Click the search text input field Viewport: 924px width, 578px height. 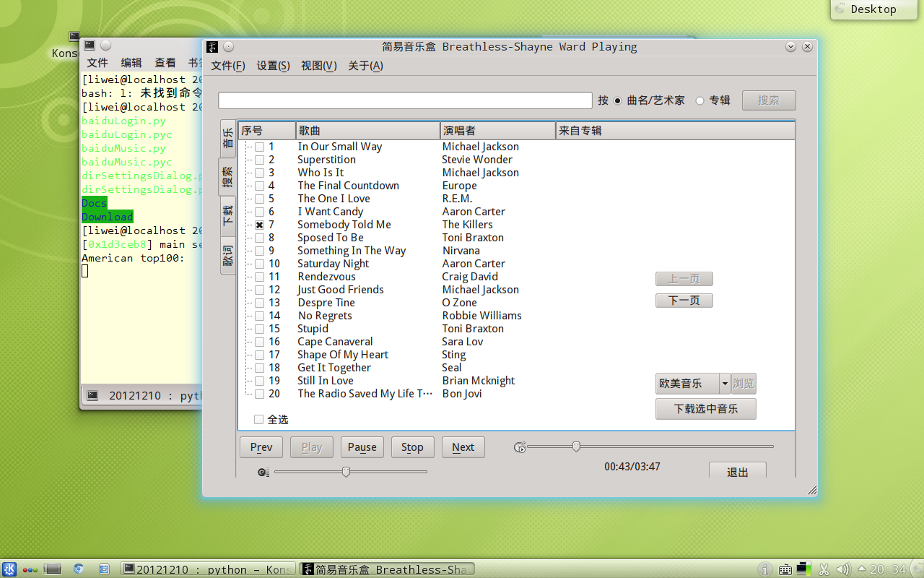(x=405, y=100)
